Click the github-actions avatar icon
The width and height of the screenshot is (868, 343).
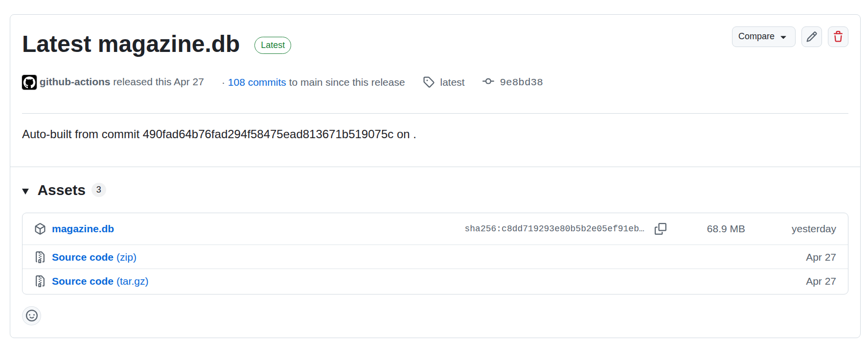[x=29, y=82]
